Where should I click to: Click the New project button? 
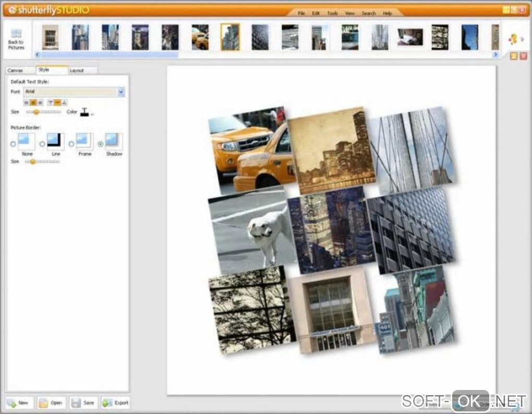pos(19,403)
